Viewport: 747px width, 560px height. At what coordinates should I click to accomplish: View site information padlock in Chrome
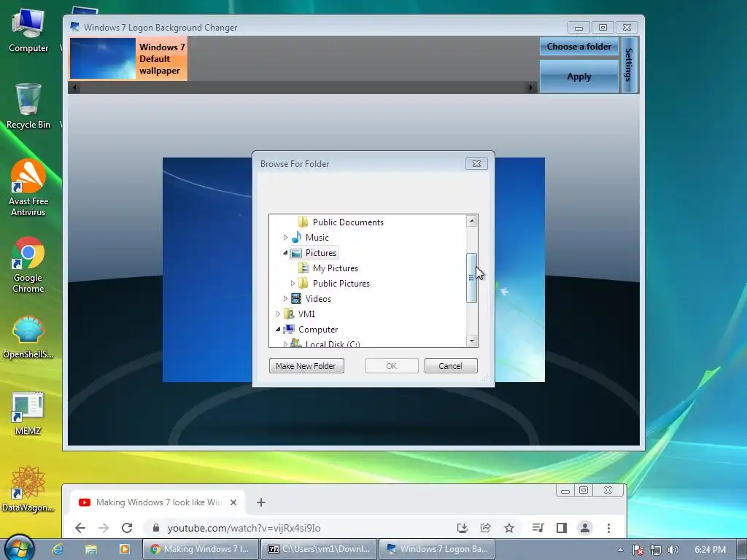point(156,528)
